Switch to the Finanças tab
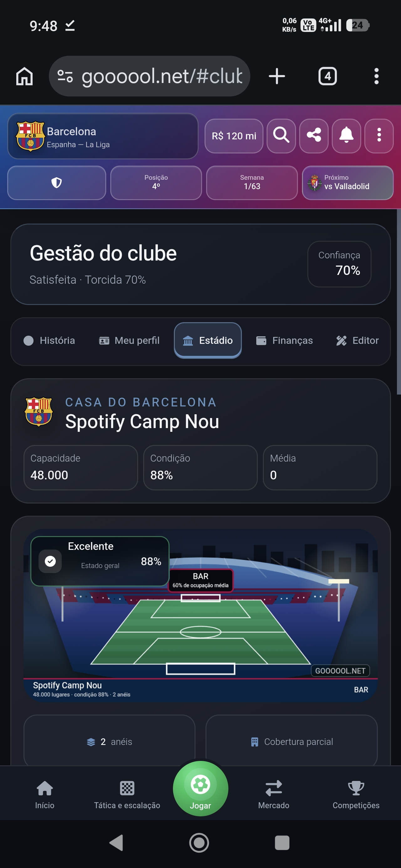The image size is (401, 868). pos(284,341)
